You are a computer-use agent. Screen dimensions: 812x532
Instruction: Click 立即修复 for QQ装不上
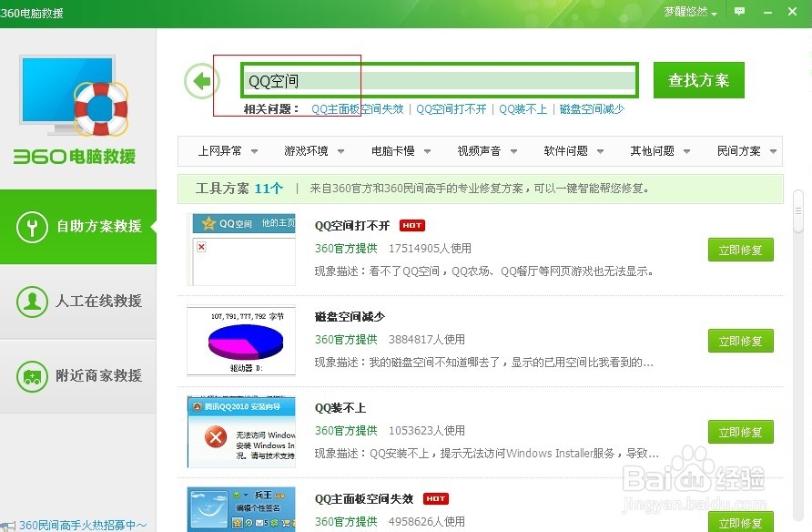point(740,432)
